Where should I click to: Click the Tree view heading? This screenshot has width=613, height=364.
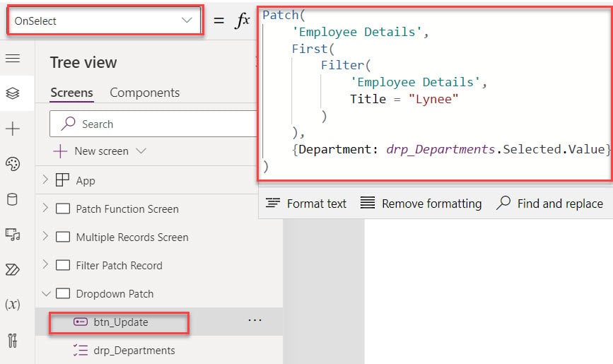83,63
